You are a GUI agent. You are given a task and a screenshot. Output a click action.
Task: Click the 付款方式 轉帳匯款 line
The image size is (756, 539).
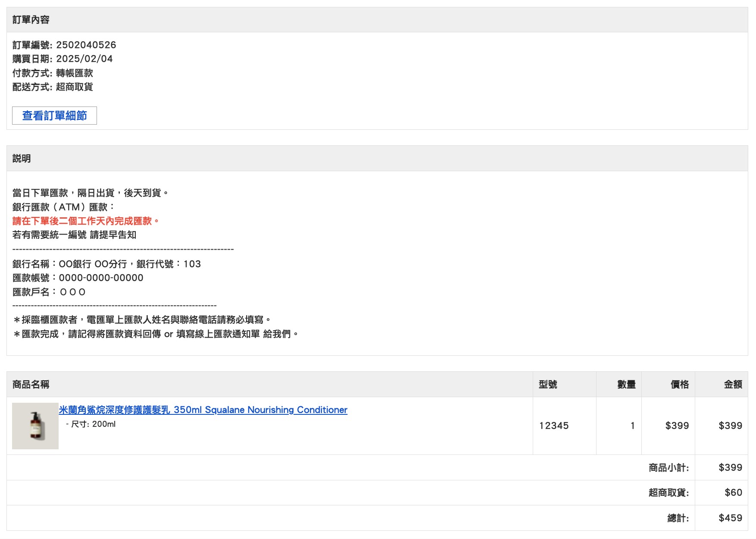click(53, 73)
